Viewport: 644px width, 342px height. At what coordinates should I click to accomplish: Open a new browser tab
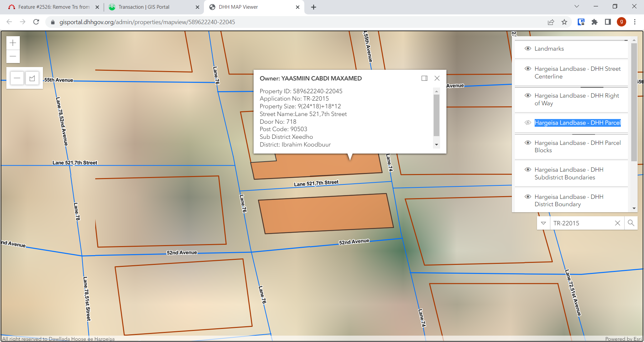(x=314, y=7)
